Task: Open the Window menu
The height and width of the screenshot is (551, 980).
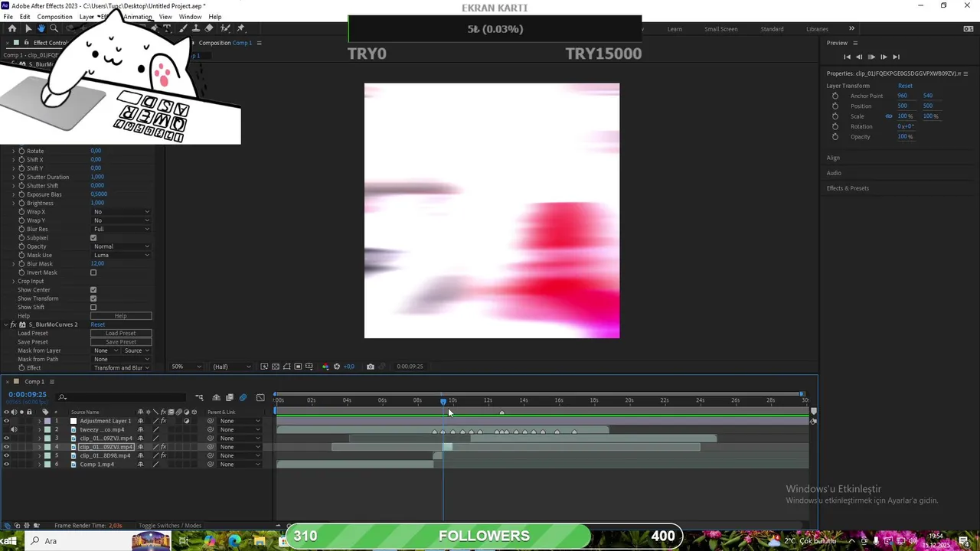Action: [190, 17]
